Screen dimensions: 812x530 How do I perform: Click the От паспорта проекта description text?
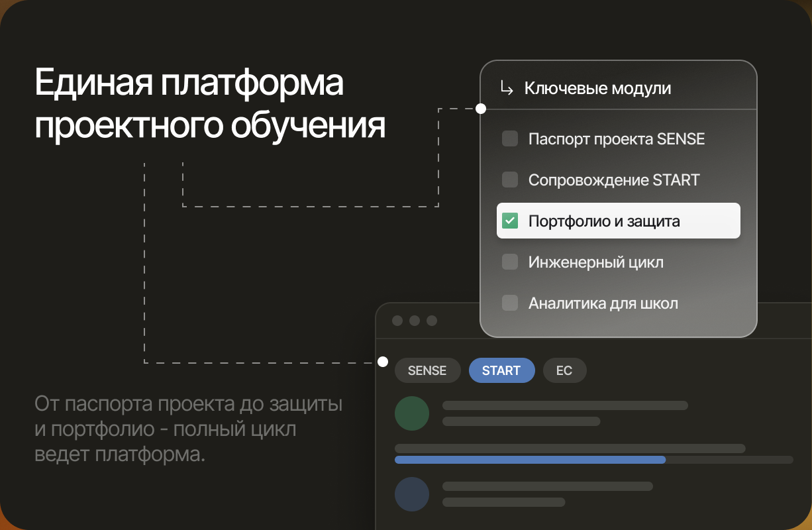[x=189, y=429]
